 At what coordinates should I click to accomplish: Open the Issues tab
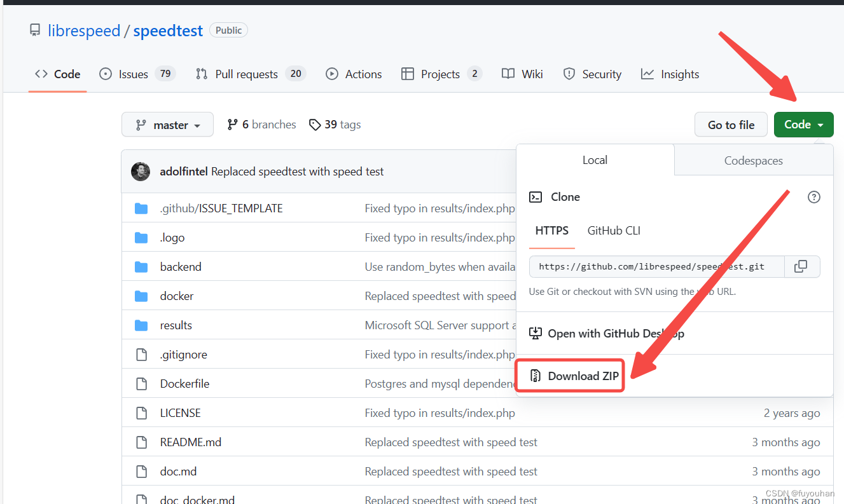[x=137, y=74]
